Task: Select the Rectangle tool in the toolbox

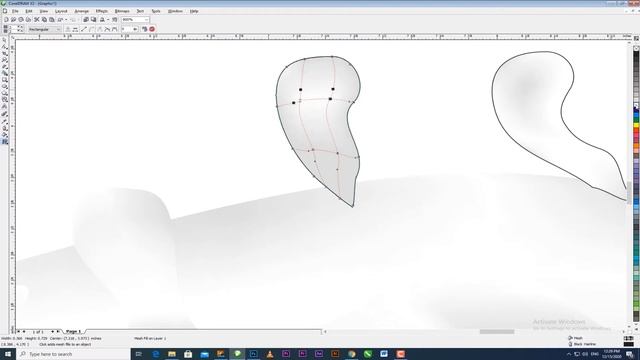Action: pos(4,80)
